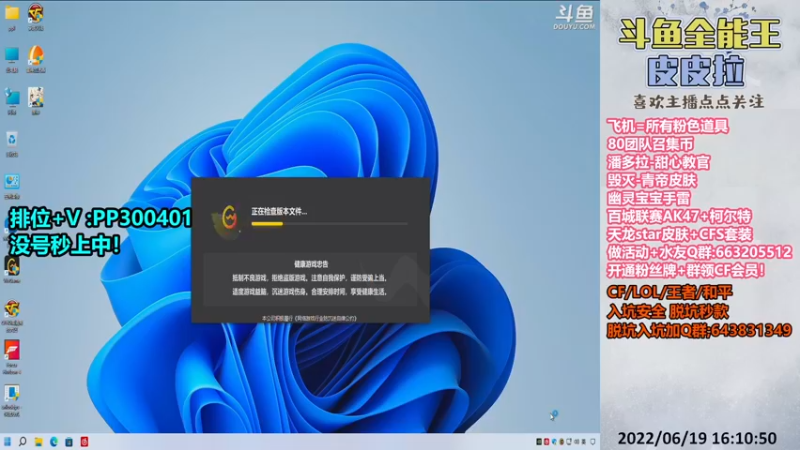Screen dimensions: 800x450
Task: Open the Forza Horizon desktop shortcut
Action: click(x=12, y=351)
